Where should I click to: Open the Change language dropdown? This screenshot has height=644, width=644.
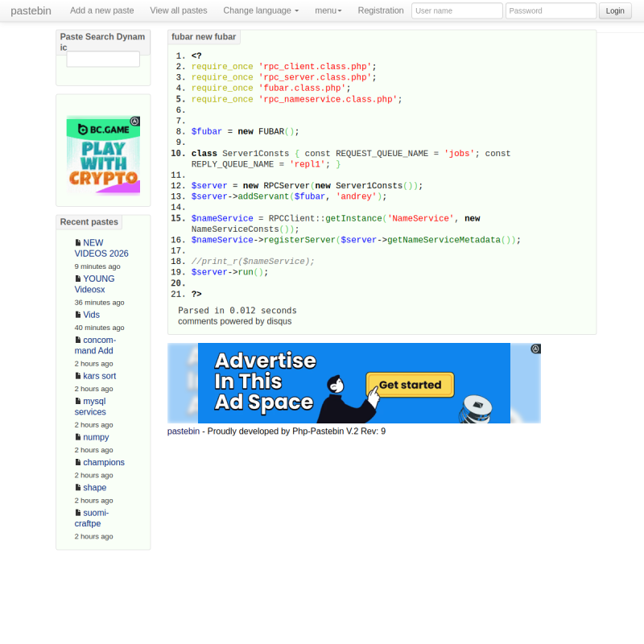point(261,10)
